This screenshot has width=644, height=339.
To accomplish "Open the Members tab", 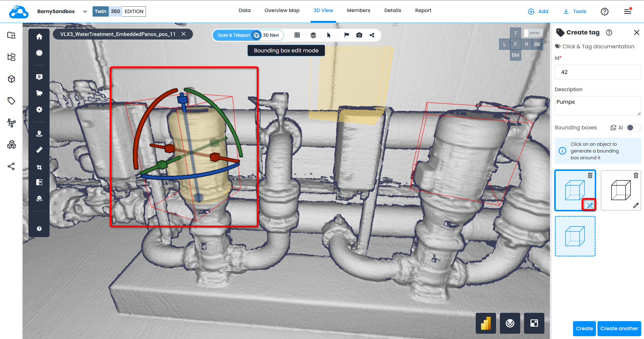I will [358, 11].
